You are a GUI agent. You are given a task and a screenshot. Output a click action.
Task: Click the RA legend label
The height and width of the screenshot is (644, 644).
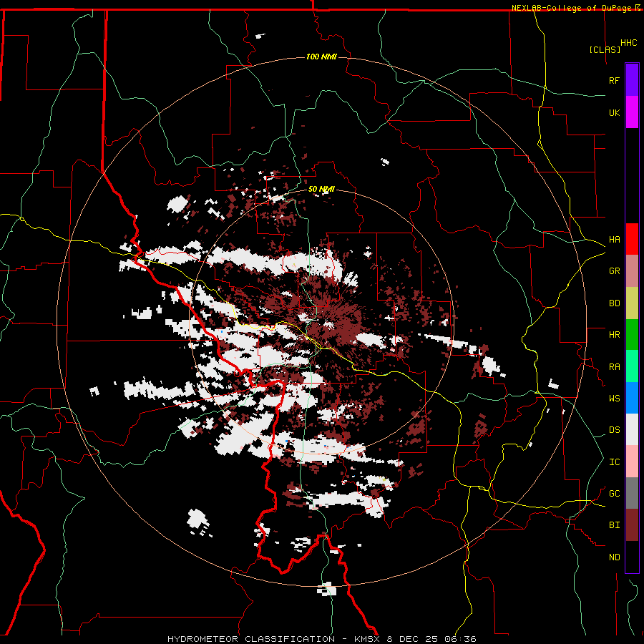tap(614, 367)
